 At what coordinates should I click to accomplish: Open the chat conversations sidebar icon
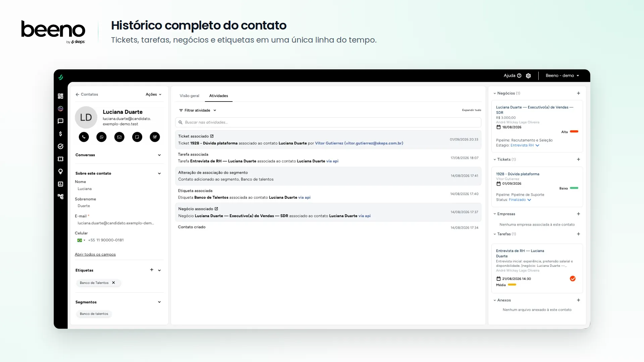coord(60,121)
